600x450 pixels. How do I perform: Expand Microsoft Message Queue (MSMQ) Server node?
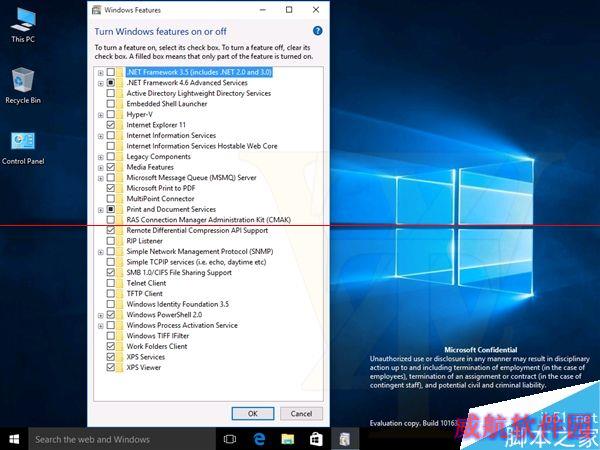(x=100, y=178)
